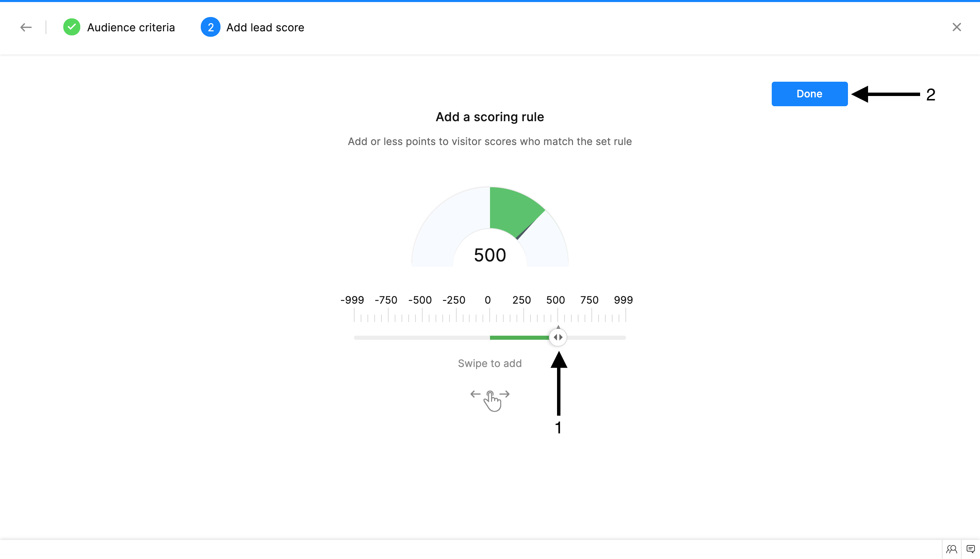Image resolution: width=980 pixels, height=559 pixels.
Task: Click the green score gauge dial
Action: coord(514,211)
